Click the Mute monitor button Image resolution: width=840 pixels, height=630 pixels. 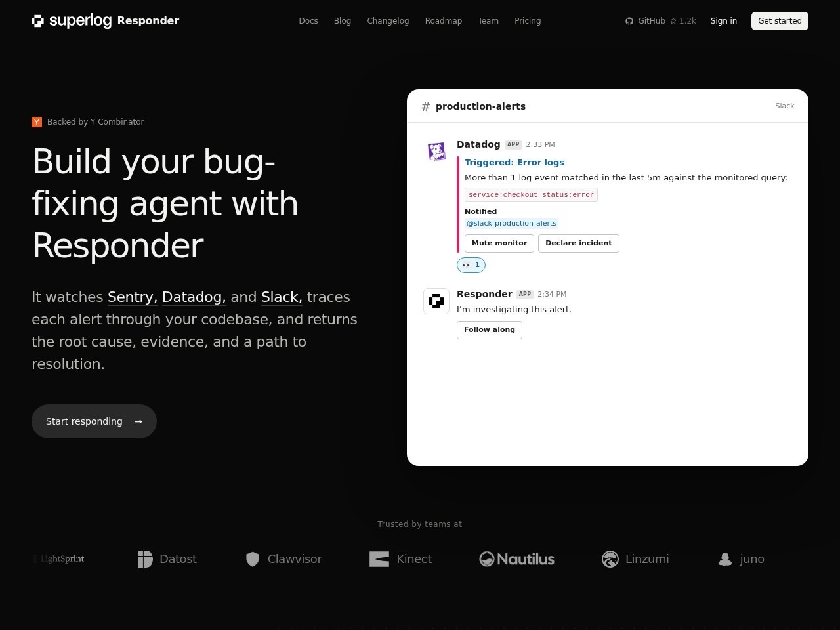coord(499,243)
